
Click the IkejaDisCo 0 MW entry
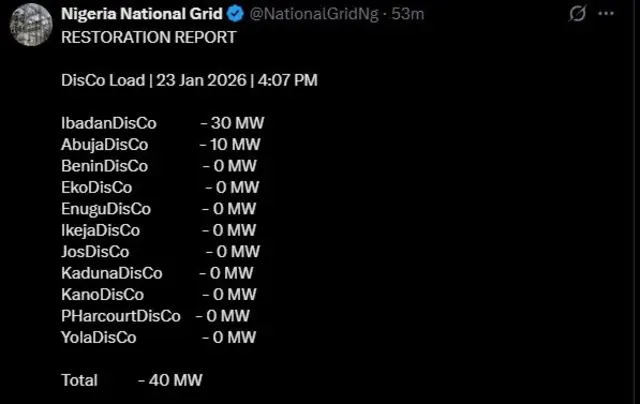pos(158,230)
